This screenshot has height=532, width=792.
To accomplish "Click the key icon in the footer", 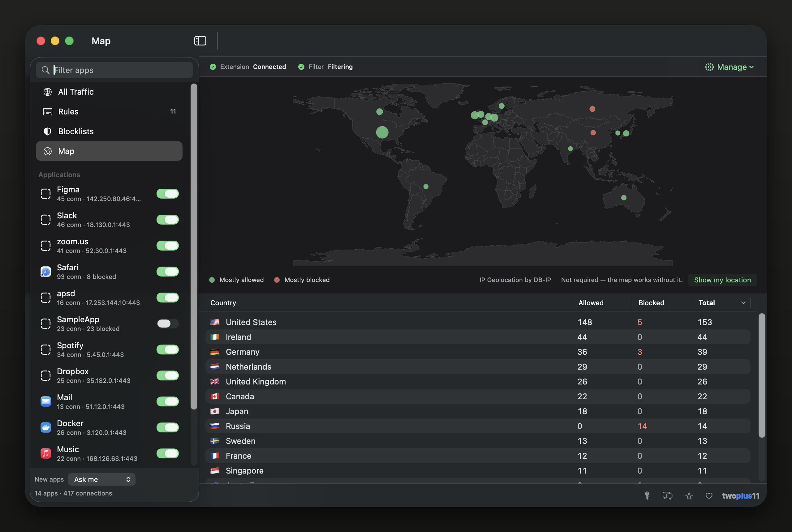I will click(x=647, y=496).
